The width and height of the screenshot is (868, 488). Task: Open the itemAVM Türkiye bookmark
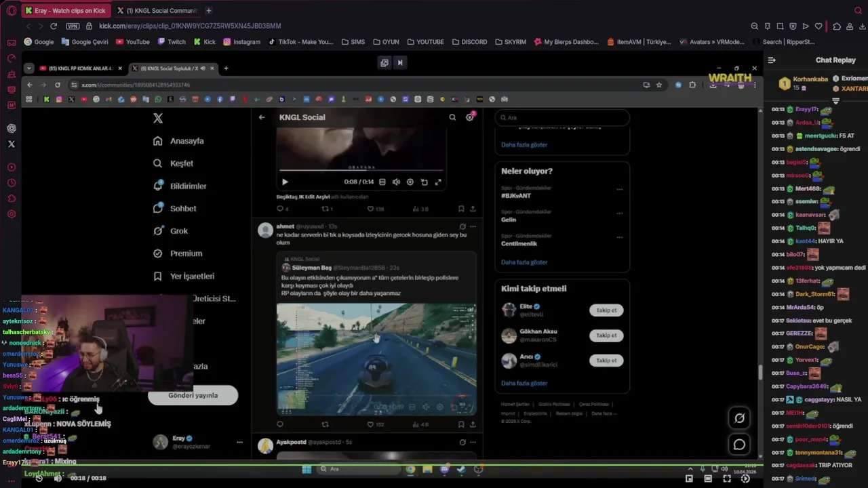638,42
